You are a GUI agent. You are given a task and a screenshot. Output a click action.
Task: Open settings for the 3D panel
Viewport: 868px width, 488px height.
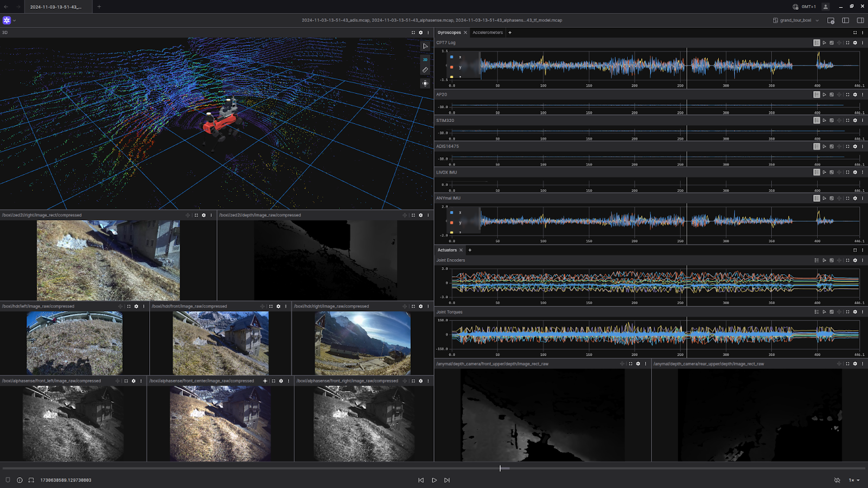coord(420,33)
